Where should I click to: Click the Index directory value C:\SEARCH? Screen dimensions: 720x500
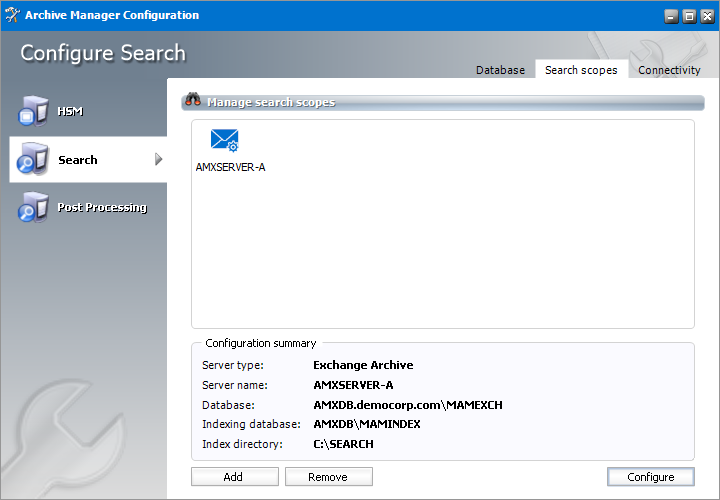point(343,443)
